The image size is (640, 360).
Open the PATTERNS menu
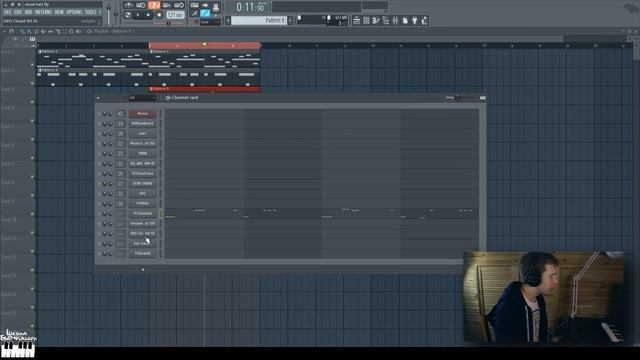click(x=43, y=13)
